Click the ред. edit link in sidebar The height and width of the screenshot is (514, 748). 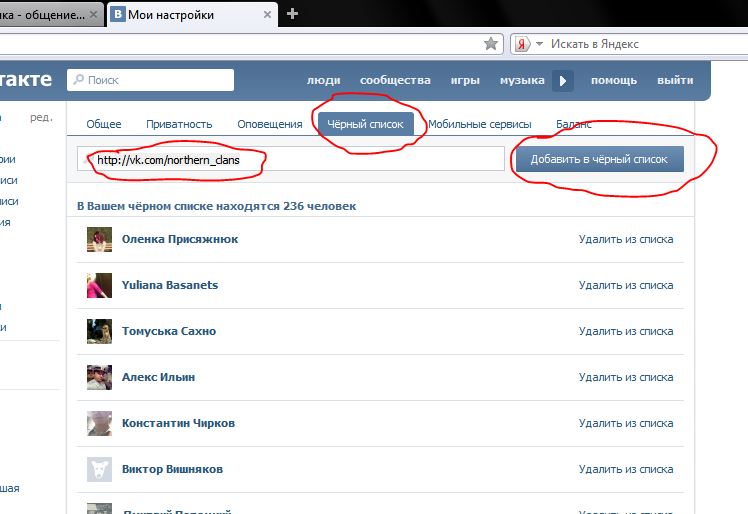pyautogui.click(x=41, y=117)
